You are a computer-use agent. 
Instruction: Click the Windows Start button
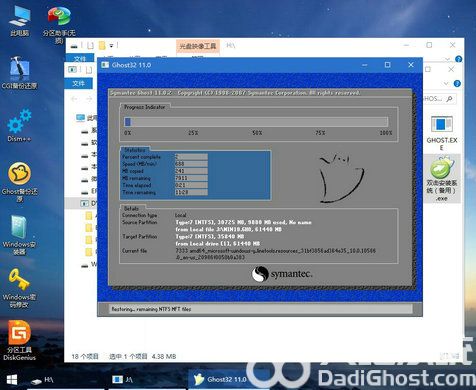[x=12, y=379]
